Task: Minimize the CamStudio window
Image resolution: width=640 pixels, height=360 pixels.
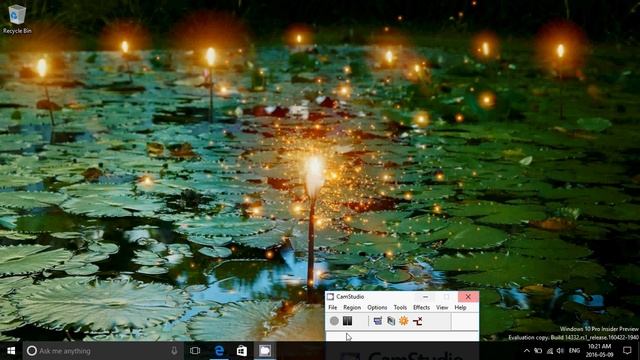Action: [425, 297]
